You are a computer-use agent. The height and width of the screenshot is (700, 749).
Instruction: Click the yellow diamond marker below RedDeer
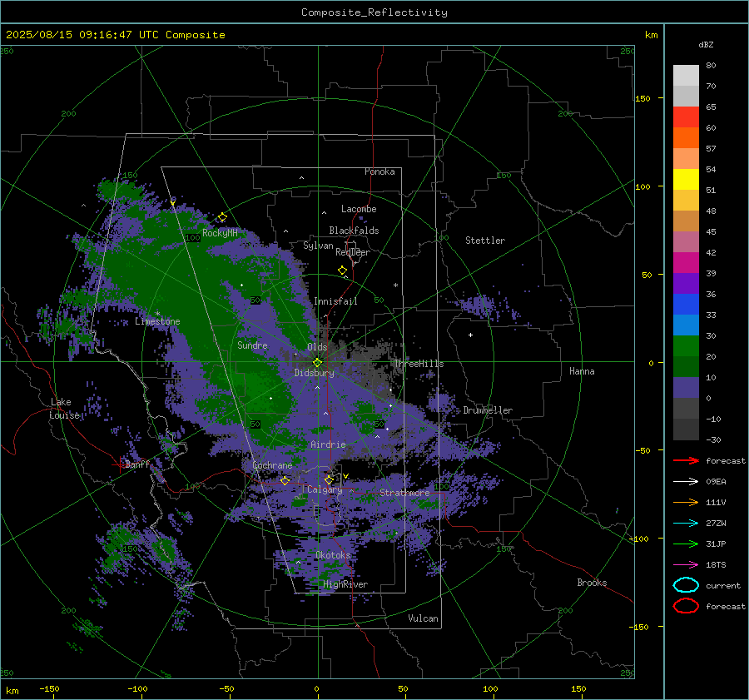pos(342,271)
